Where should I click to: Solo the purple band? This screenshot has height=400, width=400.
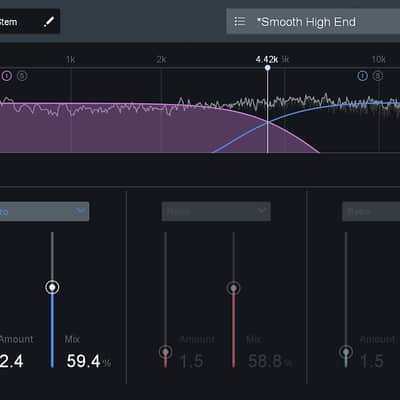[x=22, y=76]
